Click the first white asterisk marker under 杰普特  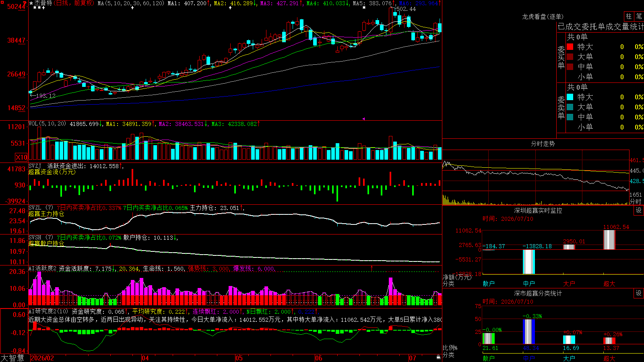(35, 8)
